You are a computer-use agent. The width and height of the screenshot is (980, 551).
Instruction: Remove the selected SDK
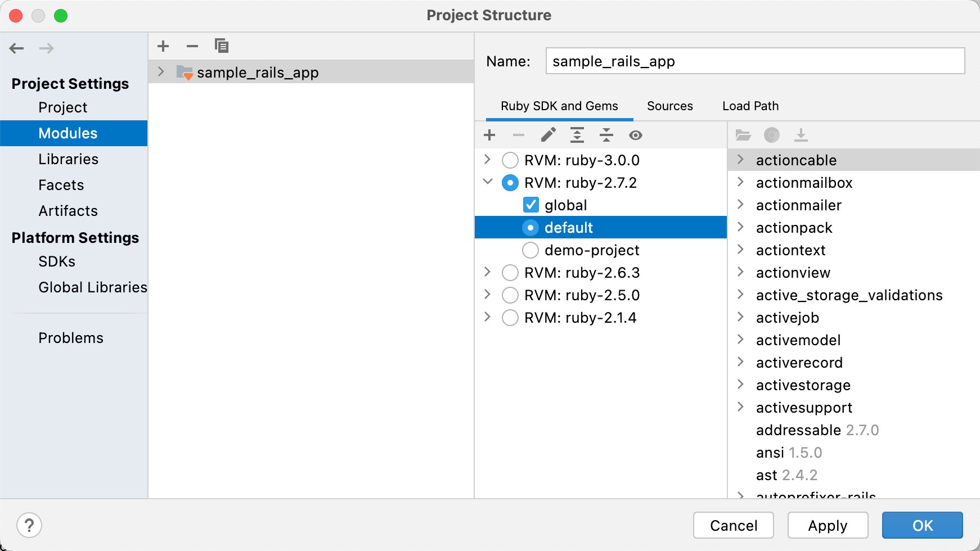coord(519,135)
